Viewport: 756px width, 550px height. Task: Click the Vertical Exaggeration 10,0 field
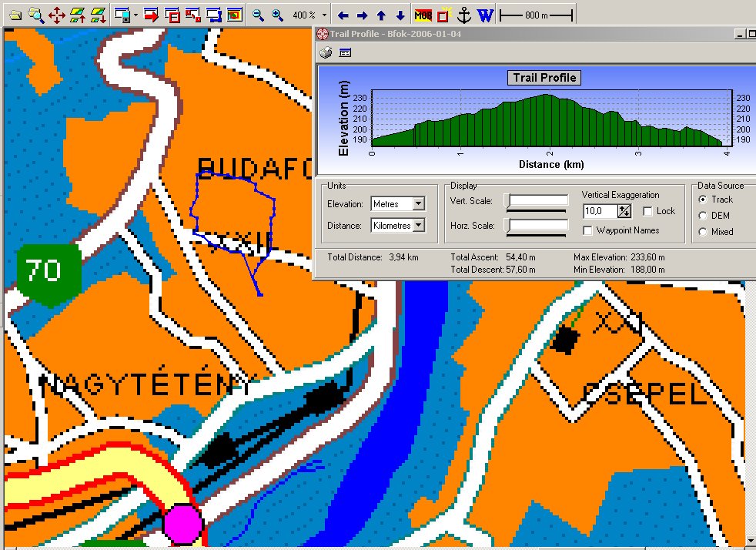599,211
